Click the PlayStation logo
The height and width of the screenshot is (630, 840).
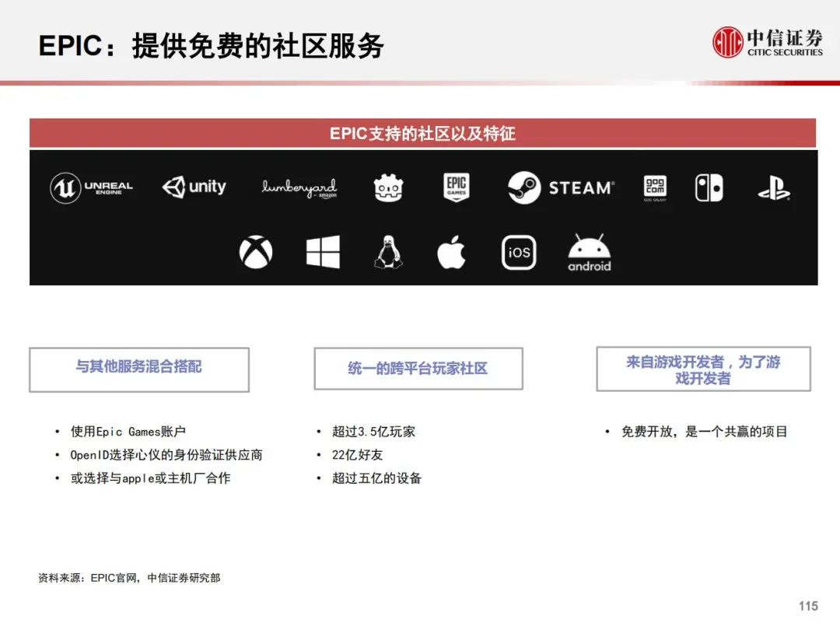[x=774, y=188]
